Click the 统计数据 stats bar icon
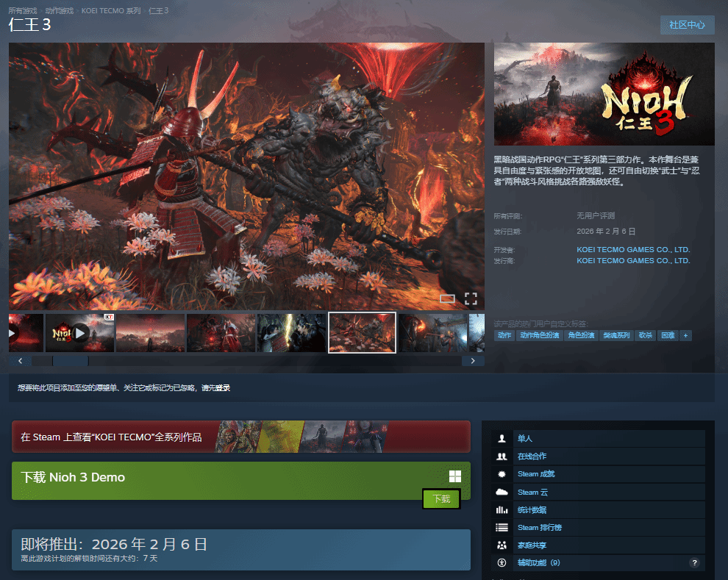The height and width of the screenshot is (580, 728). (x=502, y=510)
